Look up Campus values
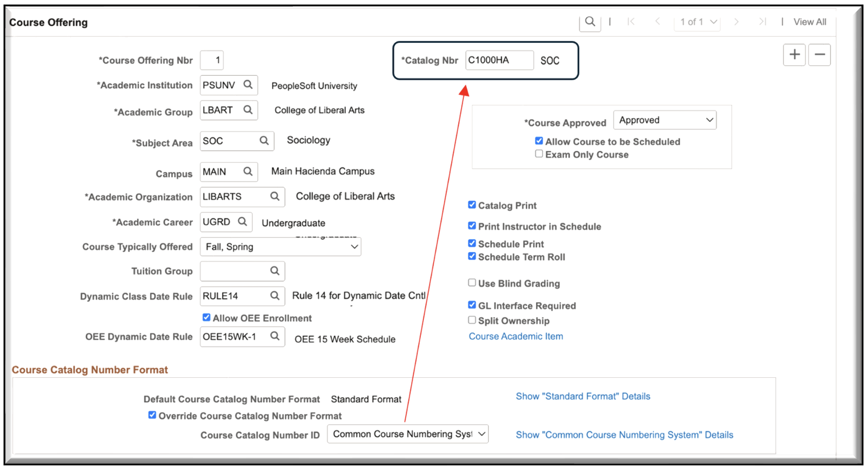The height and width of the screenshot is (472, 868). [248, 171]
